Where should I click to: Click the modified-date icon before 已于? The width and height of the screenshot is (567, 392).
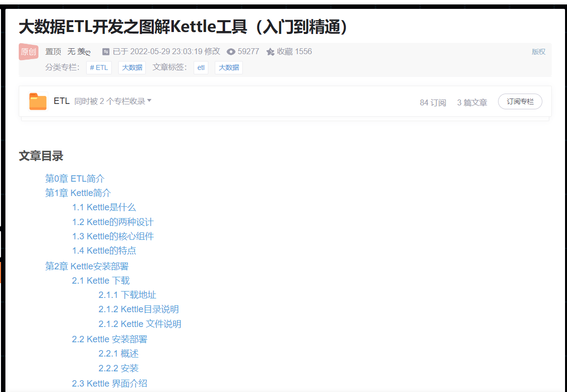pyautogui.click(x=105, y=52)
